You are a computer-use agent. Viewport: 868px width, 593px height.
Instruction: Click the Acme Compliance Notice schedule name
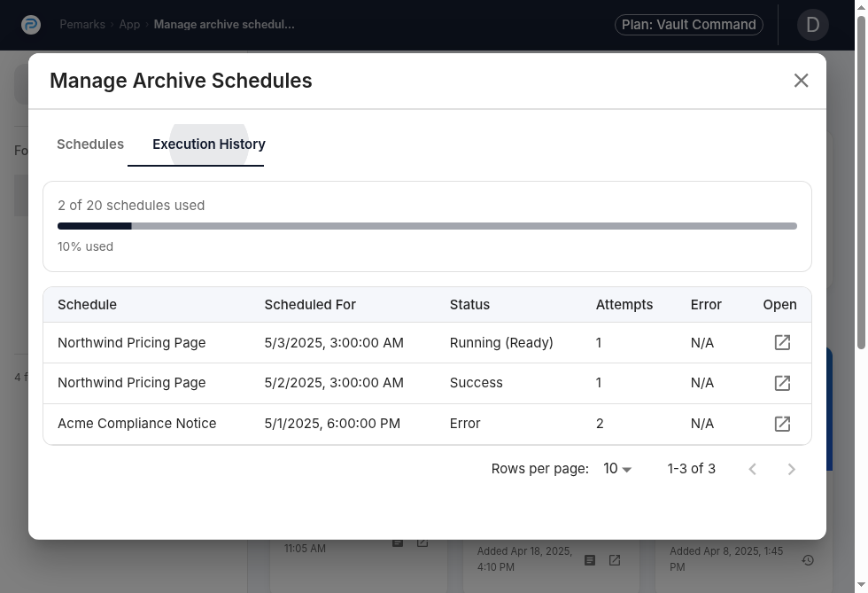click(x=136, y=424)
